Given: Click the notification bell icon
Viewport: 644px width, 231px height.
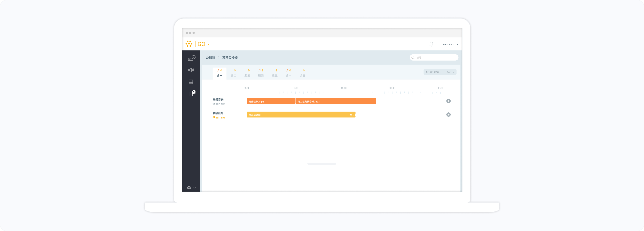Looking at the screenshot, I should point(431,44).
